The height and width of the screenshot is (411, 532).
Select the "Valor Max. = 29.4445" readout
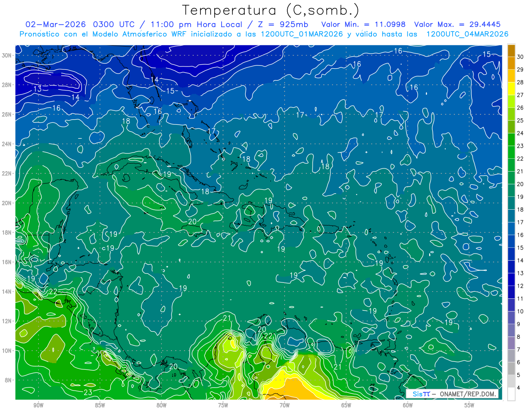tap(458, 24)
